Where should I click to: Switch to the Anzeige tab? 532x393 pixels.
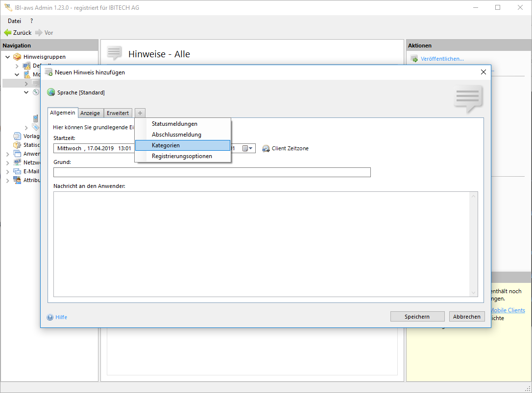click(90, 113)
